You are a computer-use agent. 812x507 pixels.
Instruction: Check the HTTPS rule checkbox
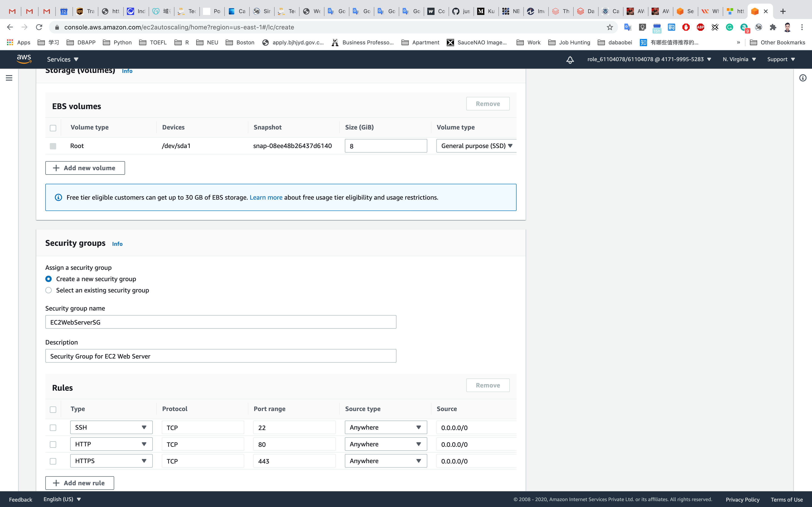point(53,461)
